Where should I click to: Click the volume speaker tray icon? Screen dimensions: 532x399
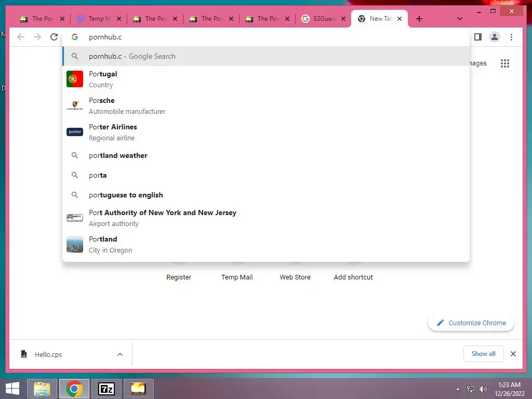click(483, 389)
